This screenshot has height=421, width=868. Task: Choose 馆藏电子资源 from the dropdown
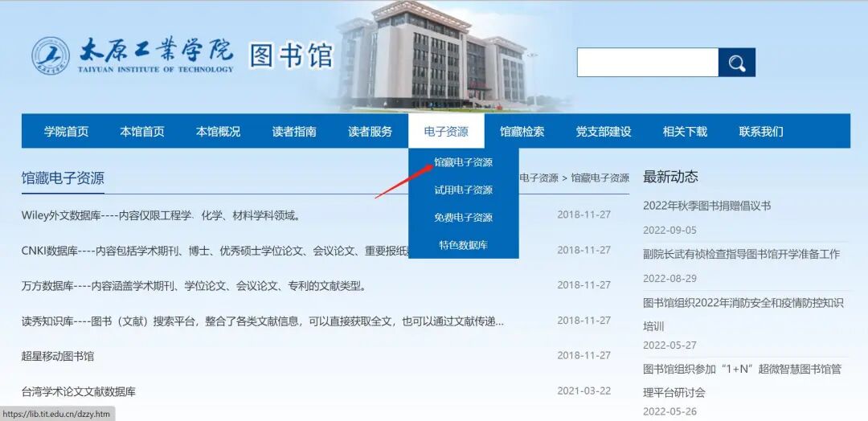pyautogui.click(x=464, y=162)
